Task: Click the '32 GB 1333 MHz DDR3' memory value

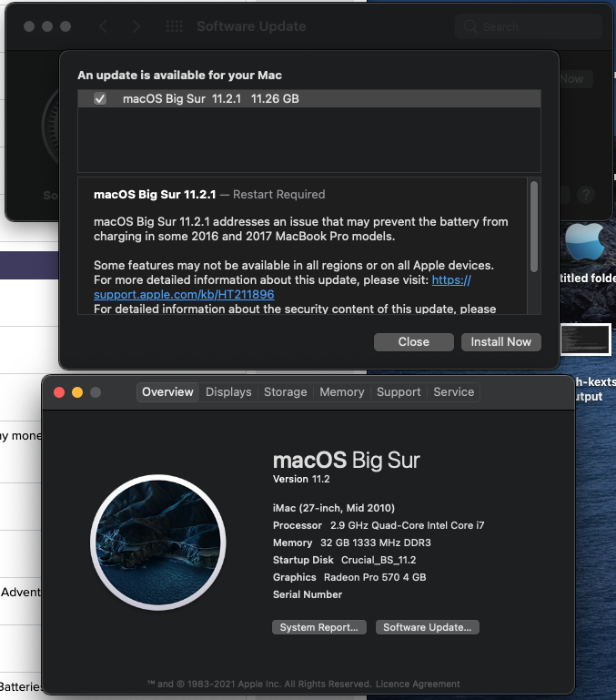Action: pyautogui.click(x=376, y=543)
